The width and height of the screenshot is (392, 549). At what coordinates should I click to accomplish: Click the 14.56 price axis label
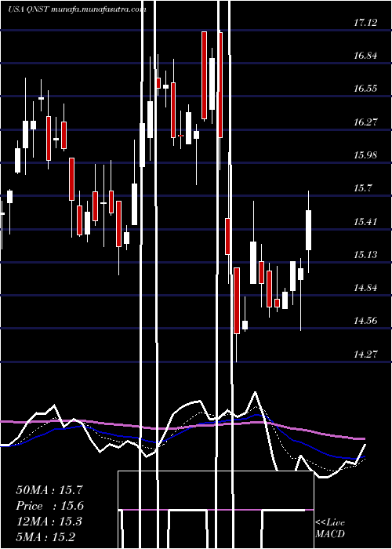tap(365, 320)
